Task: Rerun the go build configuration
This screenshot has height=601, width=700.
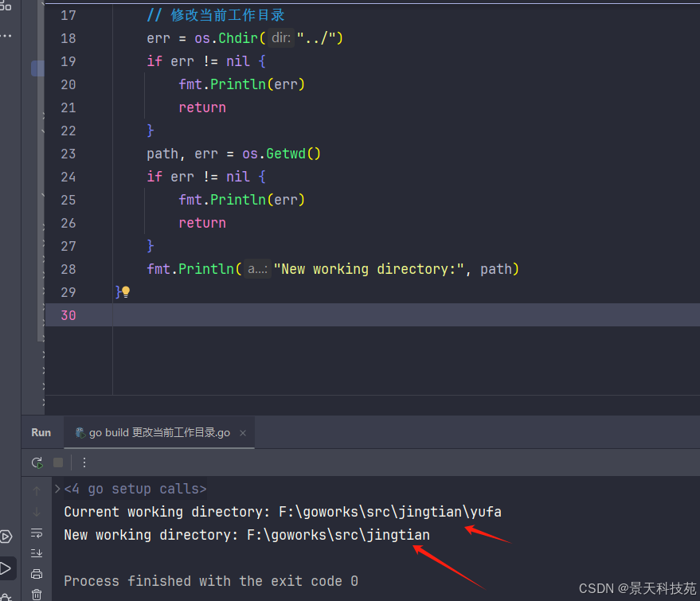Action: tap(37, 462)
